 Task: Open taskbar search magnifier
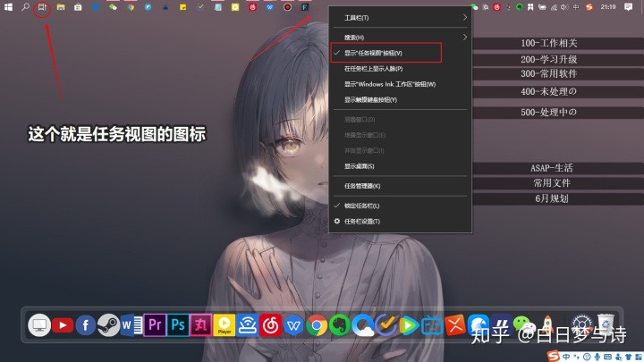pos(25,7)
